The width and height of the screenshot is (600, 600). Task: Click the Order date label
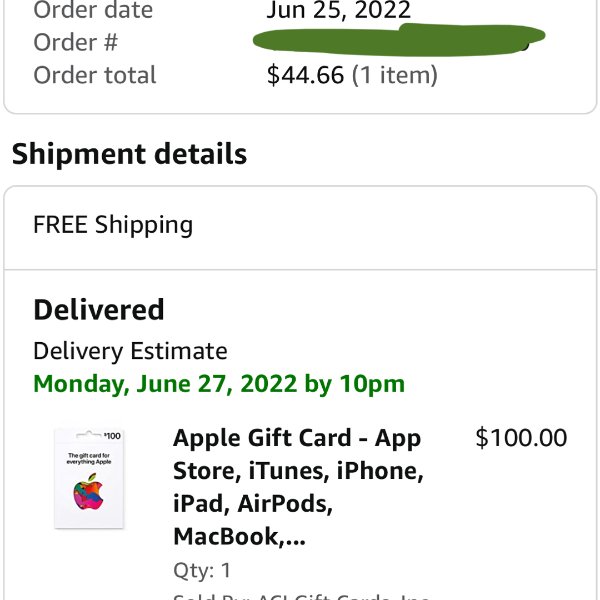click(x=93, y=10)
